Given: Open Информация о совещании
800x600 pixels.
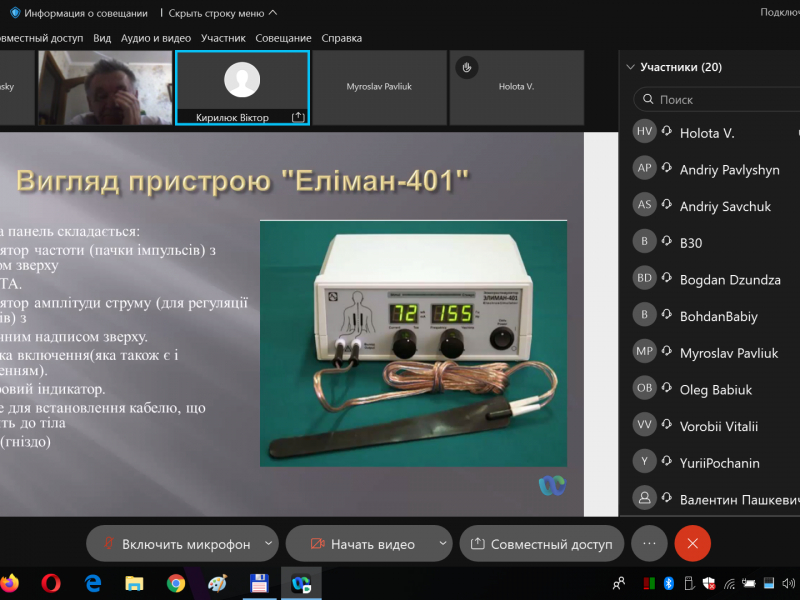Looking at the screenshot, I should (78, 13).
